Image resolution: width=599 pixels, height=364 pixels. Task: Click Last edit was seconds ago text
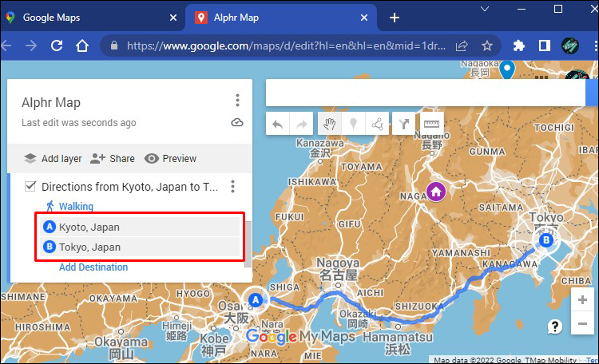click(x=79, y=123)
